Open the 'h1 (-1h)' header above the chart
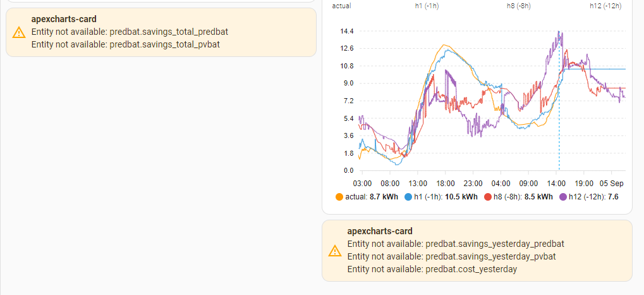644x295 pixels. click(427, 6)
